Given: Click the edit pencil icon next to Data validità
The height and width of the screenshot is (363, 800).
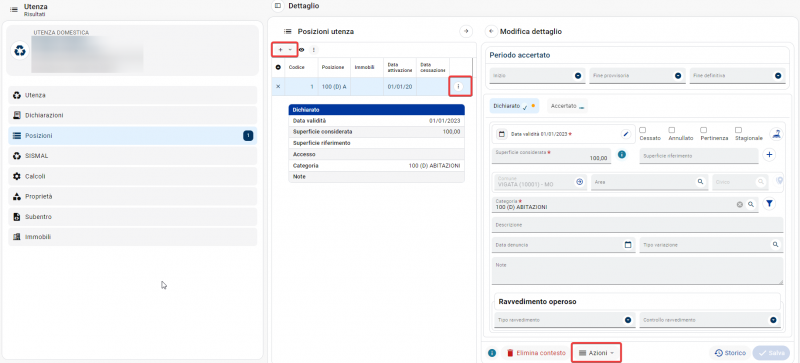Looking at the screenshot, I should (x=626, y=134).
